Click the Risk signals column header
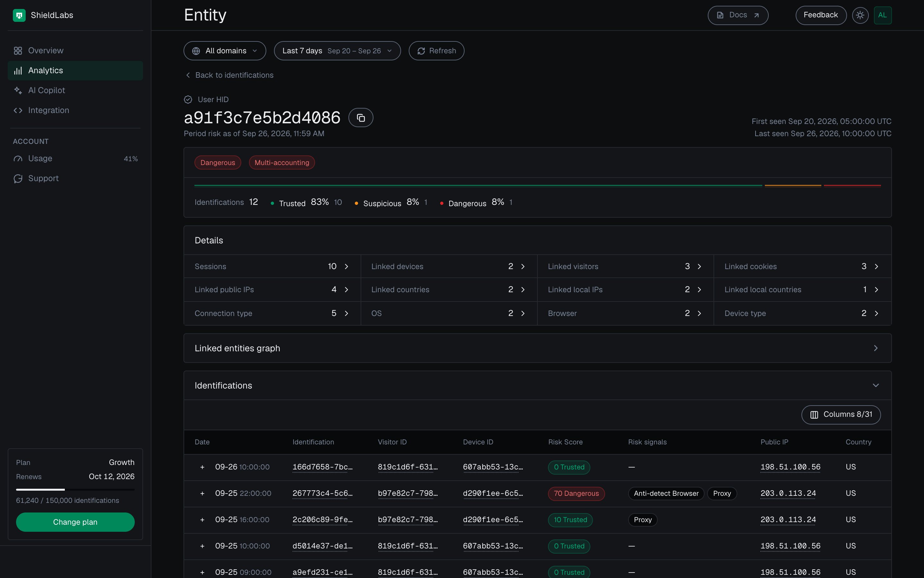 point(647,442)
